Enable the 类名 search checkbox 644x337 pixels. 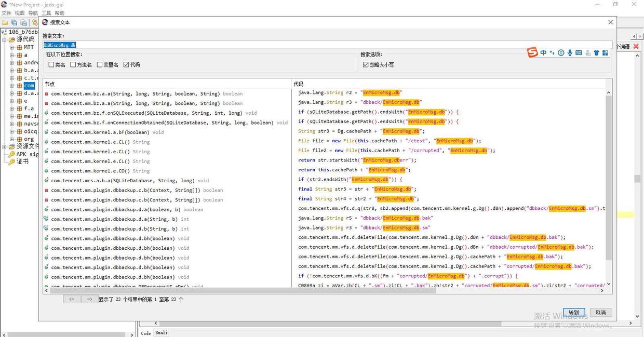tap(51, 65)
